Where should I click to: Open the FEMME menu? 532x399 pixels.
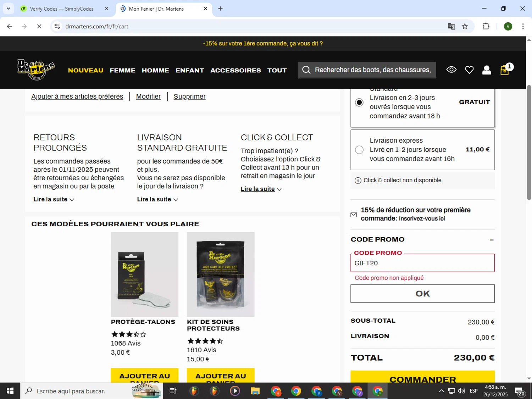click(x=122, y=70)
